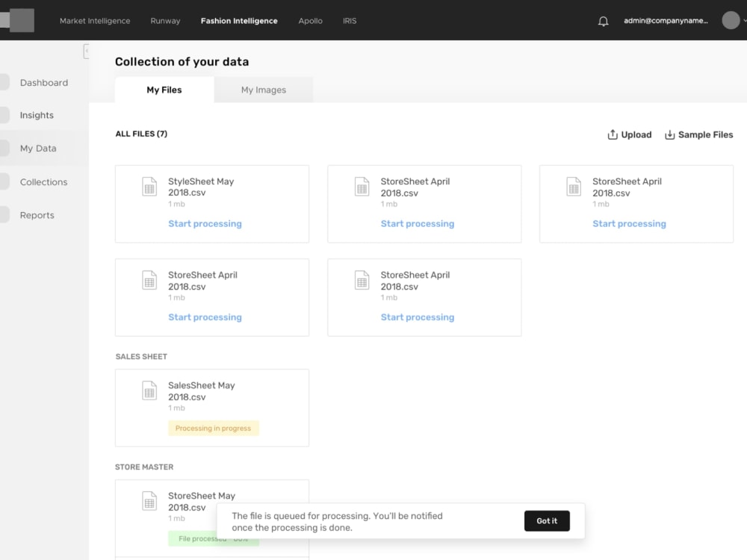
Task: Click the StyleSheet May 2018.csv file icon
Action: pyautogui.click(x=149, y=187)
